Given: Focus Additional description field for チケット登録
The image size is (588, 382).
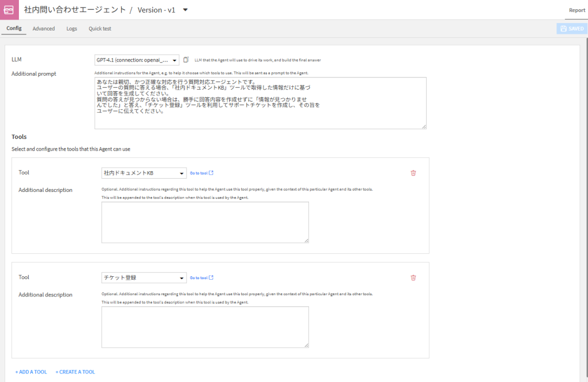Looking at the screenshot, I should point(205,327).
